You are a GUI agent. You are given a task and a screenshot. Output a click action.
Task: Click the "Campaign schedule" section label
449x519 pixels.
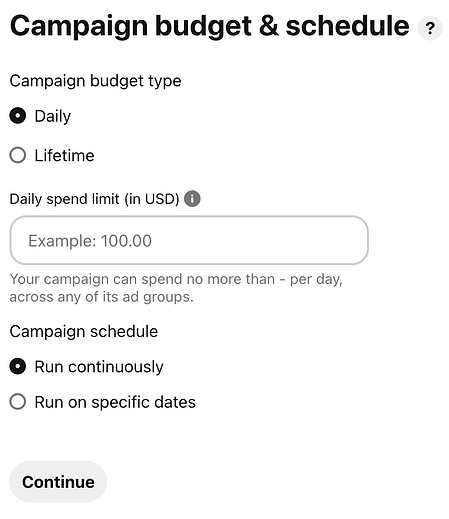coord(84,332)
